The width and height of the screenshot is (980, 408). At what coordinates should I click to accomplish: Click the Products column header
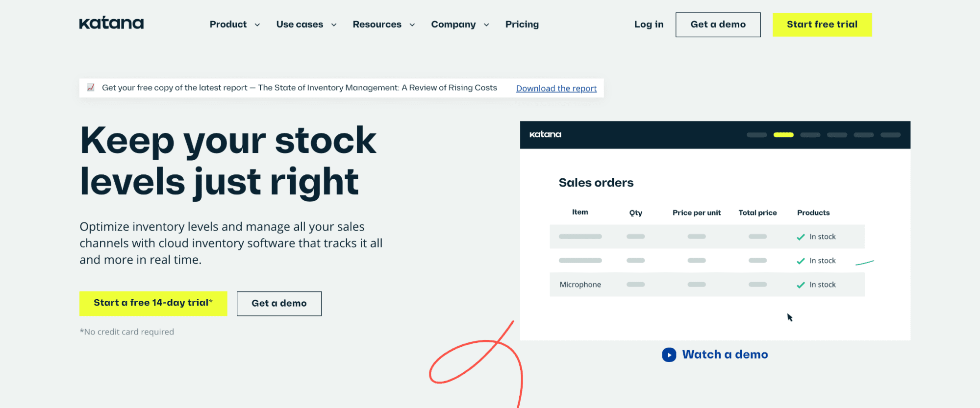[813, 213]
